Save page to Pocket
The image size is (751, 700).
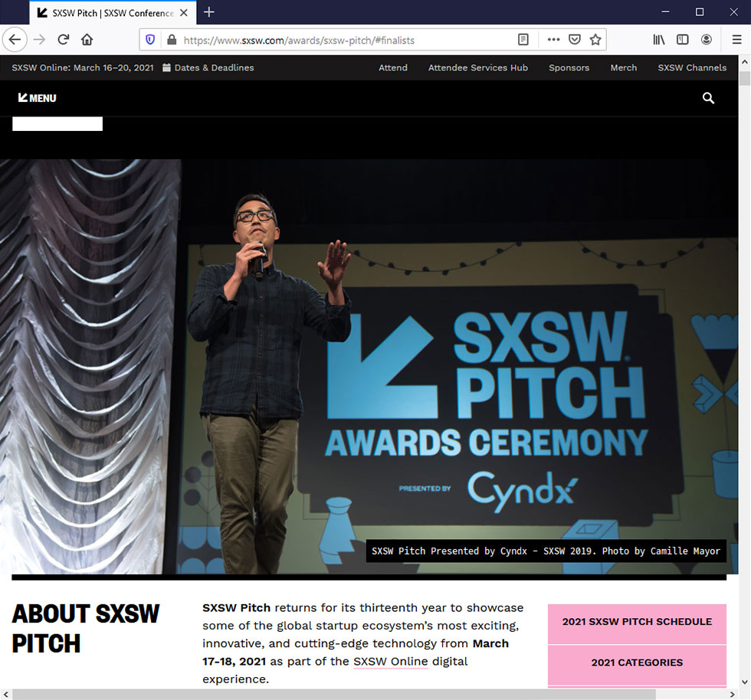pos(575,40)
